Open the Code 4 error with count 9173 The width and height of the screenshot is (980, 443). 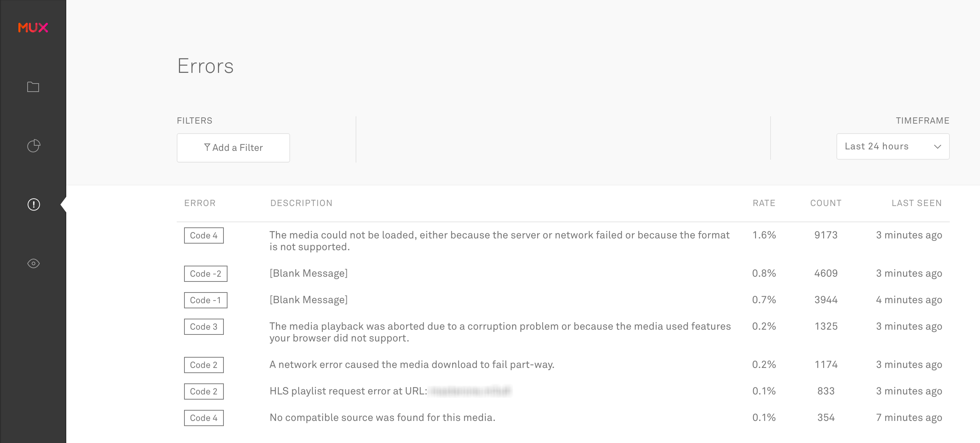coord(204,235)
